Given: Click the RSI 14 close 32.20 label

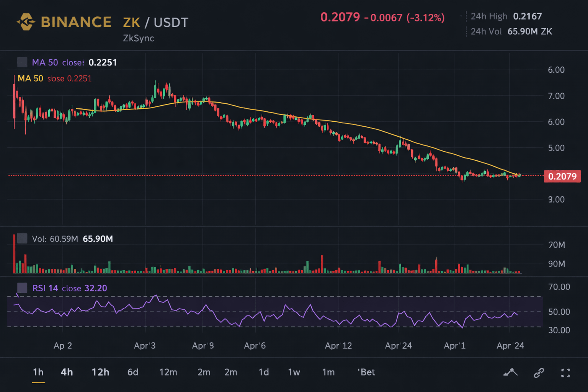Looking at the screenshot, I should (70, 288).
